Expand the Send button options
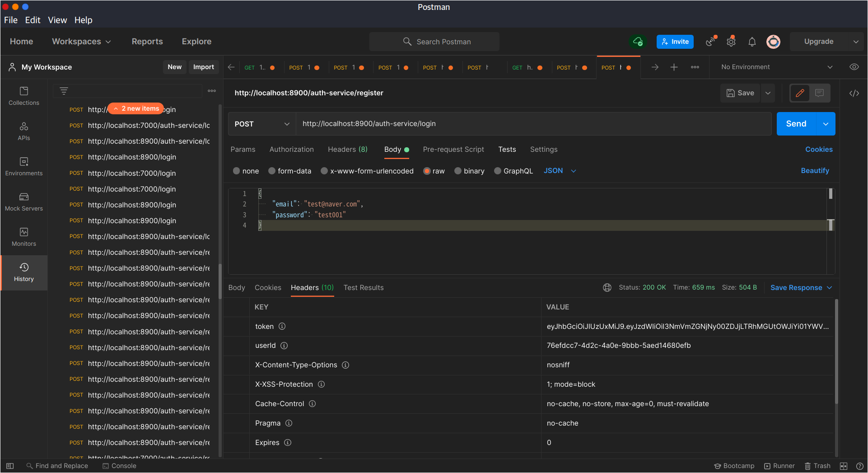868x473 pixels. (826, 124)
